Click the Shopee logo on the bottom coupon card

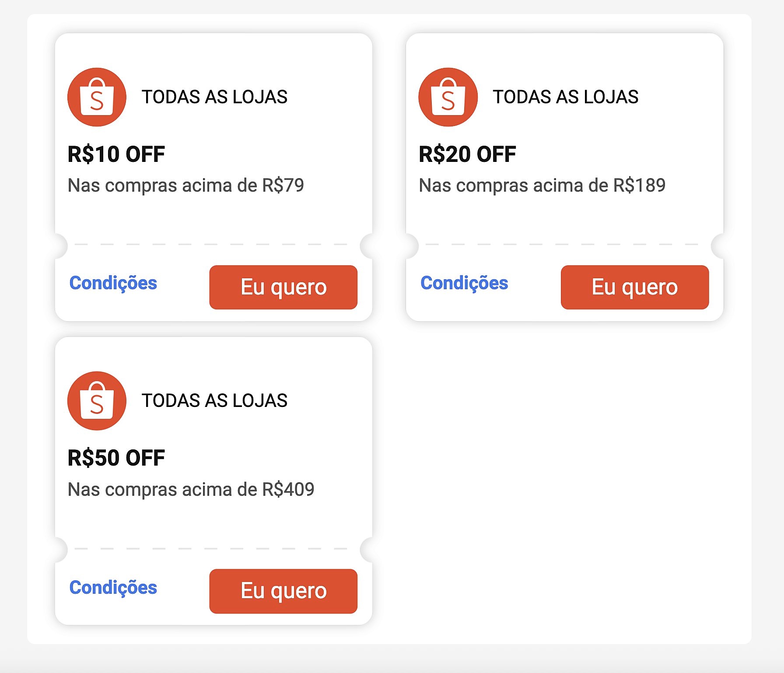tap(96, 400)
